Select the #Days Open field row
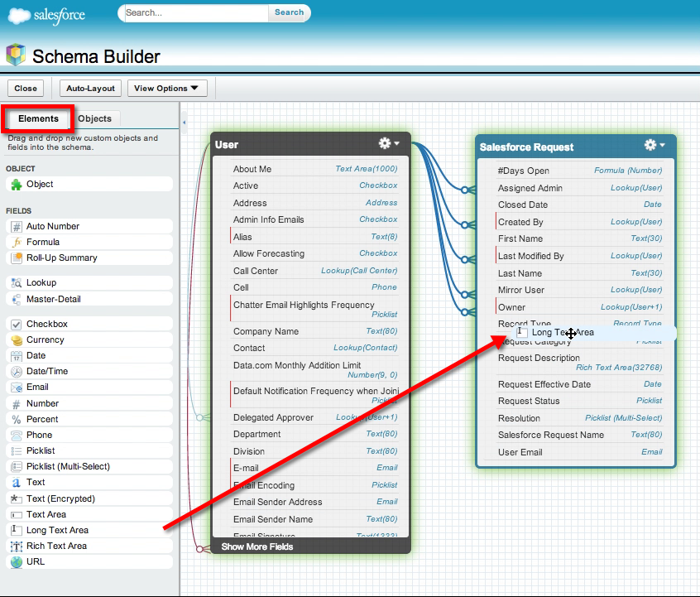 tap(579, 171)
